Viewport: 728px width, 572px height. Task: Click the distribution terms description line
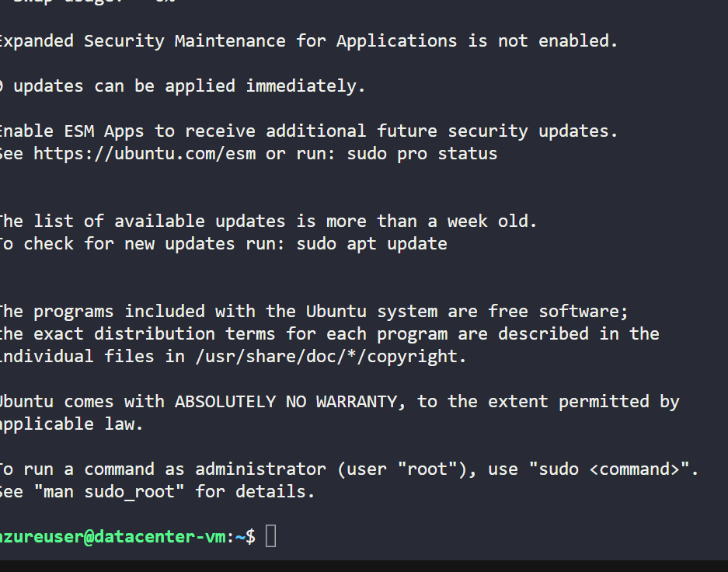[x=329, y=333]
